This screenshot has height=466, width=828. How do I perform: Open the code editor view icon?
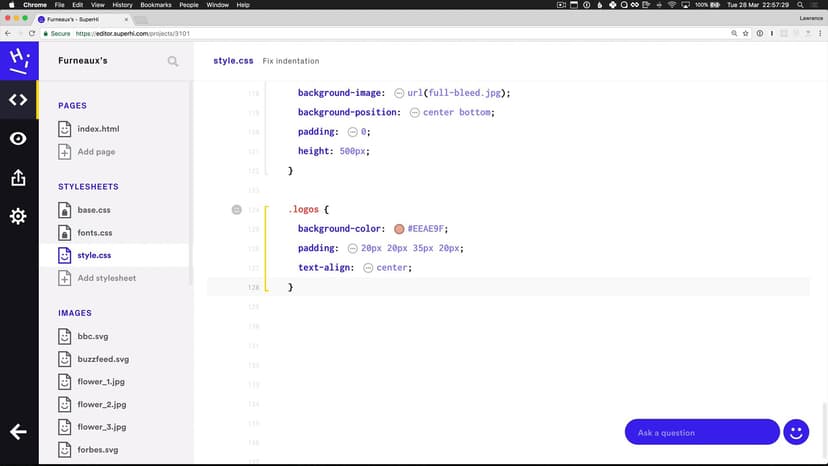click(x=18, y=99)
